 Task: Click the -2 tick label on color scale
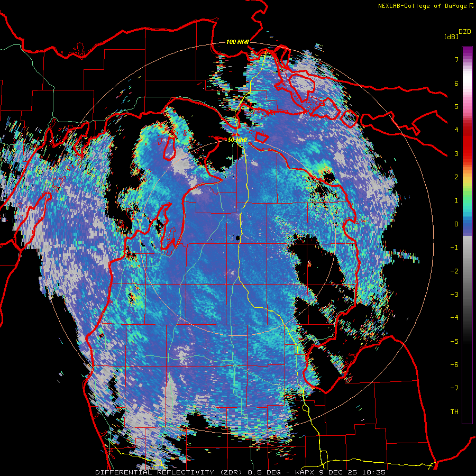pyautogui.click(x=454, y=271)
